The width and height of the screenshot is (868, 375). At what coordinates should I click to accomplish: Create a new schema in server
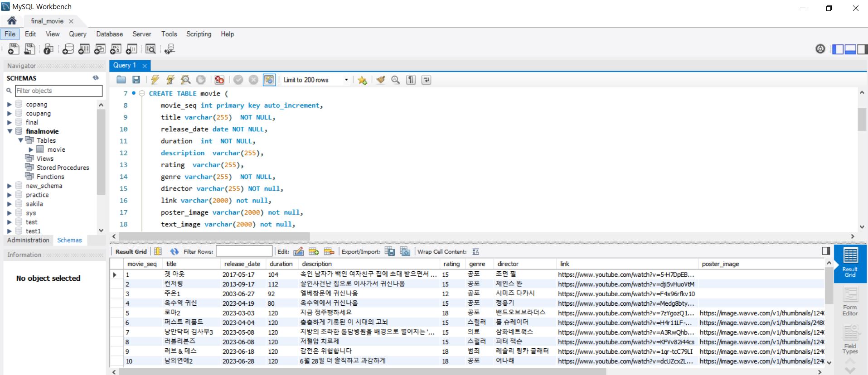point(68,49)
